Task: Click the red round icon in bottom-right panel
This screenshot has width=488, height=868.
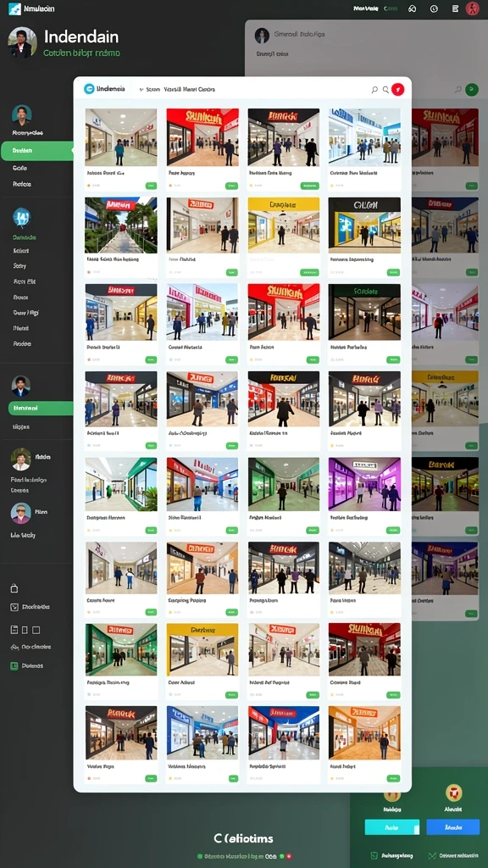Action: point(454,793)
